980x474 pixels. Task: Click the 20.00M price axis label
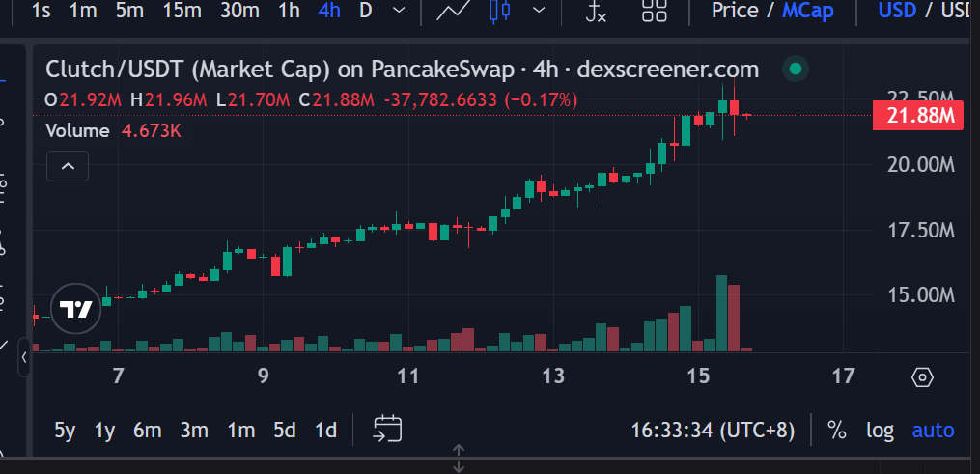[921, 165]
